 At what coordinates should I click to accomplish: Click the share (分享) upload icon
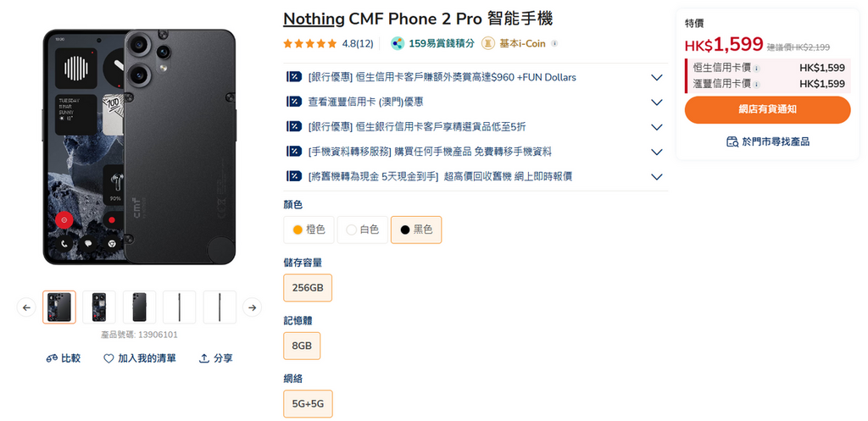pos(203,358)
